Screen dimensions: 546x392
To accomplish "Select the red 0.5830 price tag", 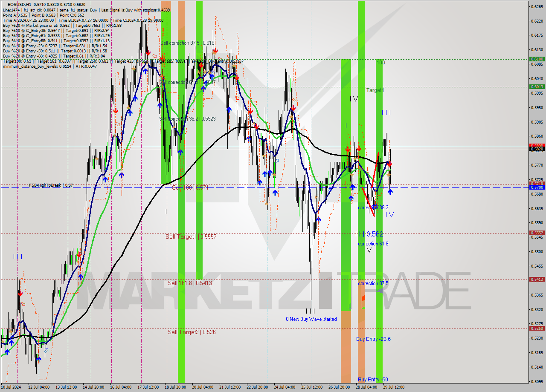I will pyautogui.click(x=537, y=145).
